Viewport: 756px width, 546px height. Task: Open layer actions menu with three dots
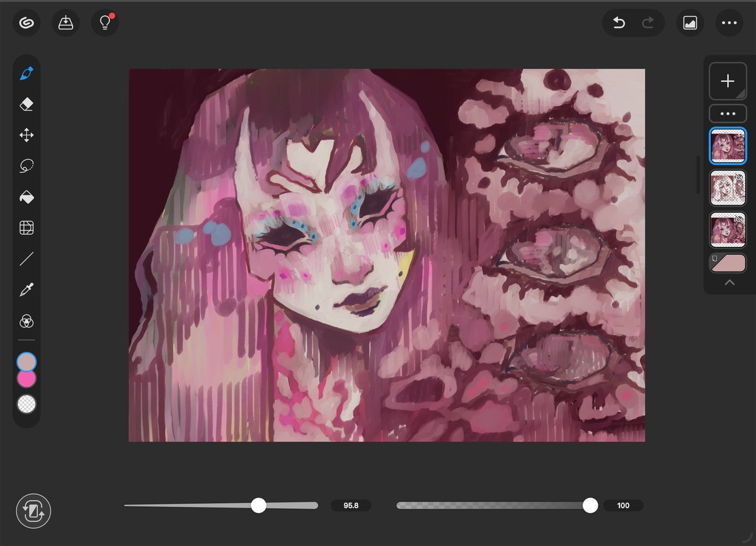pyautogui.click(x=728, y=113)
